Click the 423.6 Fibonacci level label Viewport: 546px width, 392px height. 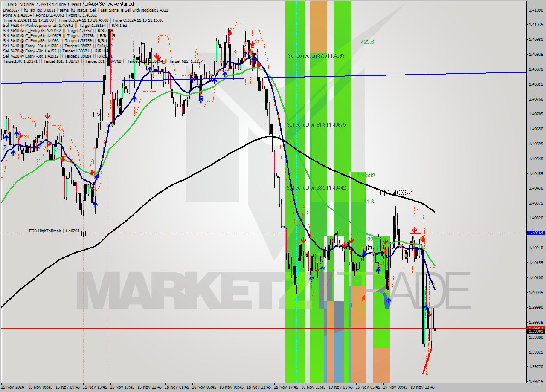coord(367,42)
